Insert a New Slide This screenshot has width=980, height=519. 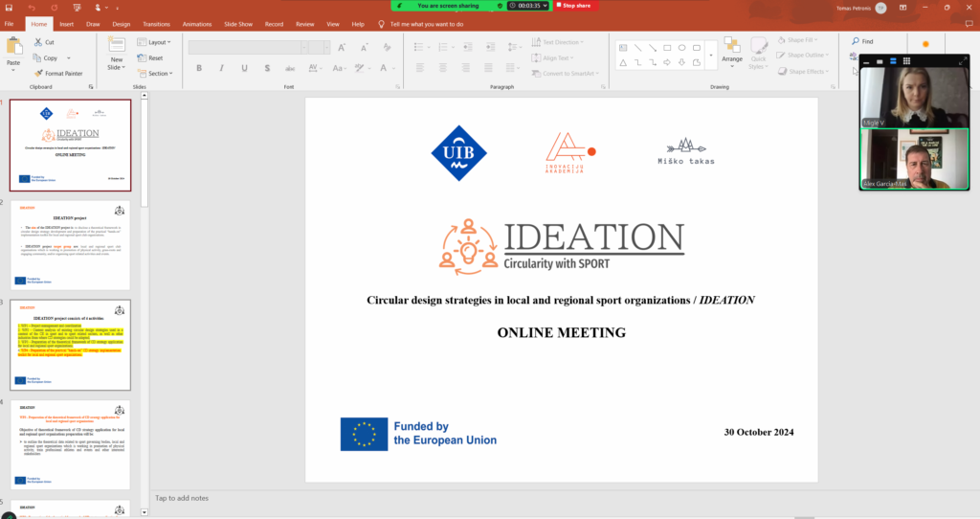coord(116,51)
